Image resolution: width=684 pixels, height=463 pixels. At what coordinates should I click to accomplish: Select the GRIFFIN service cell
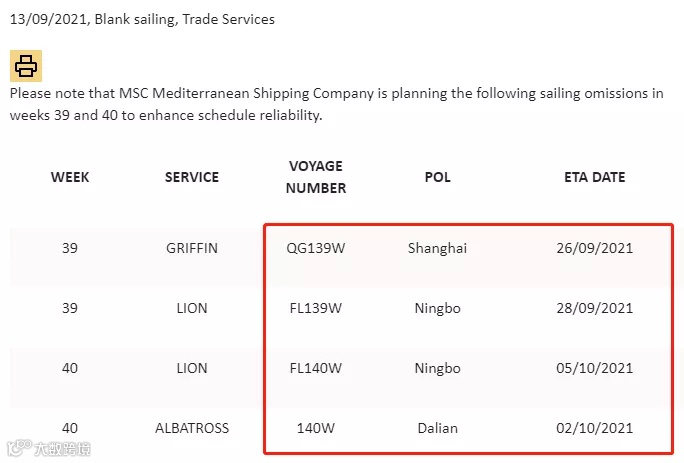point(192,248)
